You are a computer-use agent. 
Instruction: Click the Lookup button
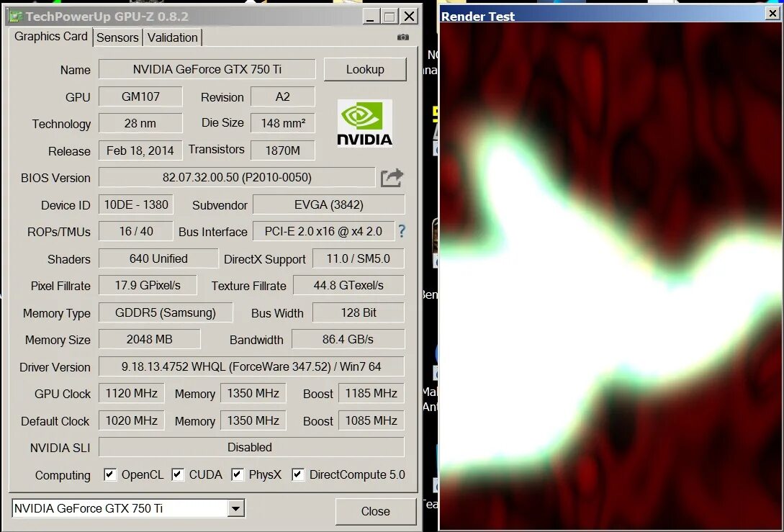click(x=365, y=70)
